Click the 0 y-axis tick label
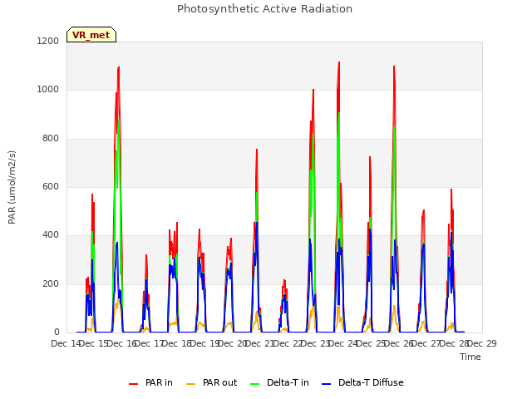This screenshot has height=399, width=532. click(57, 332)
